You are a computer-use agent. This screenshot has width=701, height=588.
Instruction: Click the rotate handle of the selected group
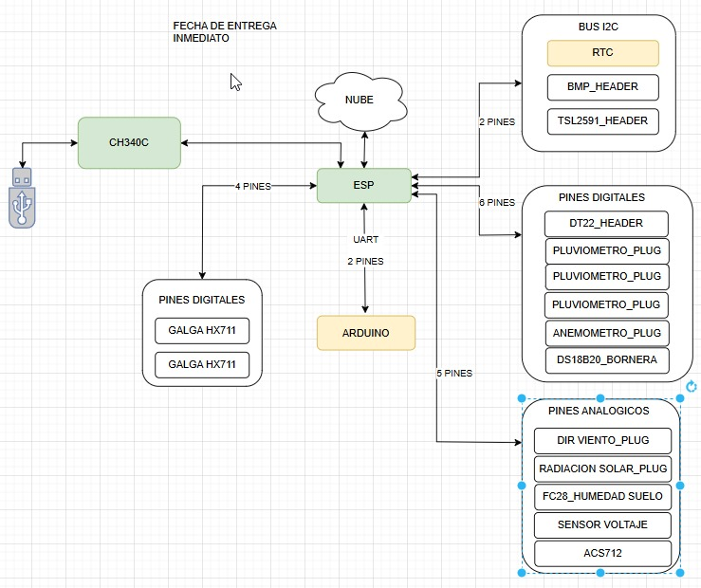692,386
